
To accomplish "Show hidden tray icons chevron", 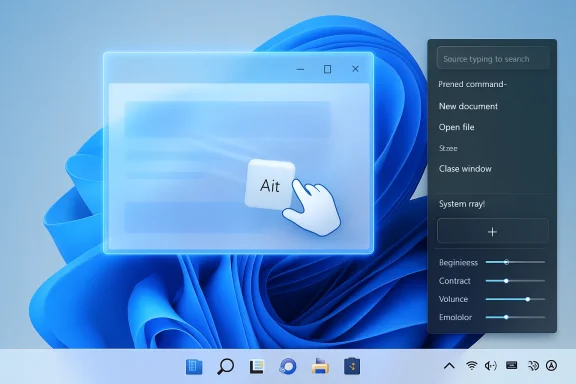I will [x=449, y=366].
